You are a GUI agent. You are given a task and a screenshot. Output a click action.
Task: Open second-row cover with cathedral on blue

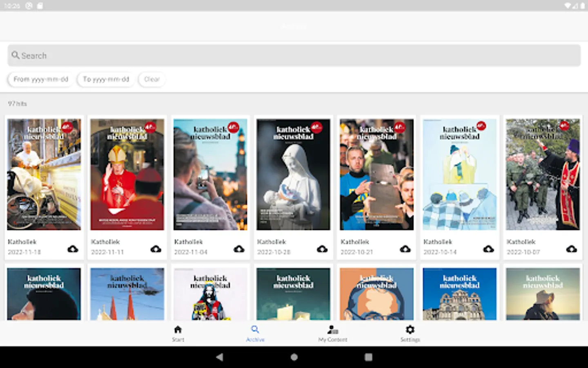460,294
